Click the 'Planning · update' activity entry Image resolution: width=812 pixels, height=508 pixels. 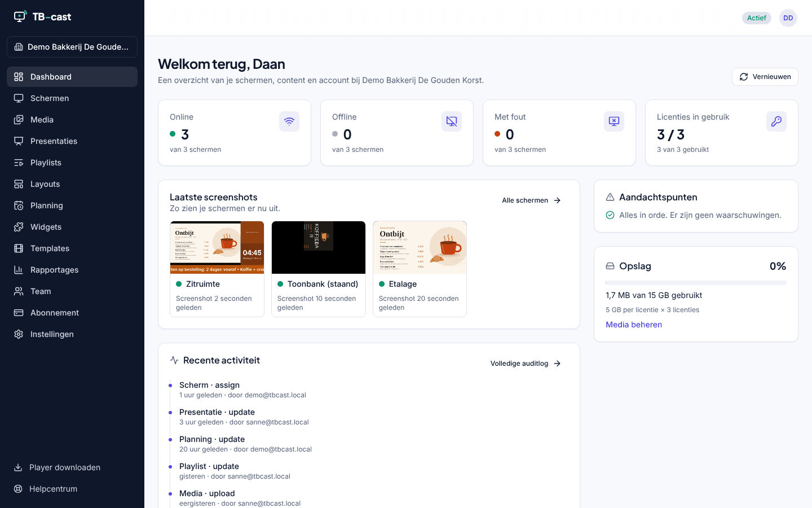click(245, 444)
